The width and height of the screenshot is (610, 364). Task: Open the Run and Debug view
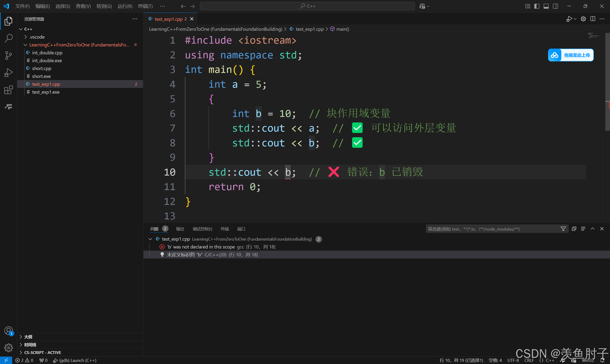click(9, 73)
